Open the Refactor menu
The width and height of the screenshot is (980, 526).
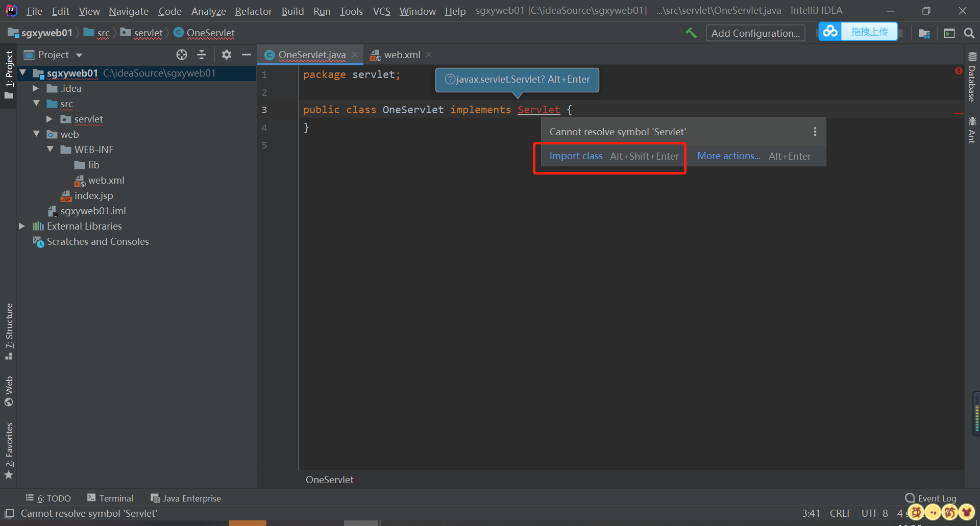(x=253, y=11)
